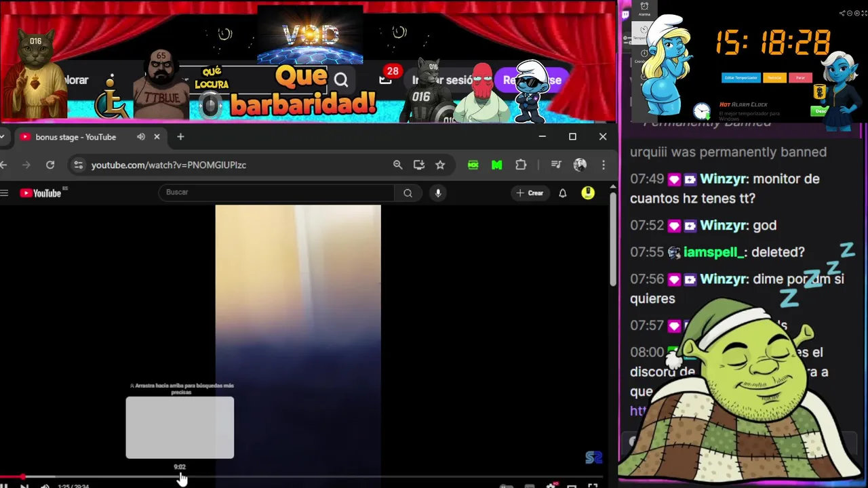The width and height of the screenshot is (868, 488).
Task: Seek the video progress bar at 9:02
Action: click(x=180, y=477)
